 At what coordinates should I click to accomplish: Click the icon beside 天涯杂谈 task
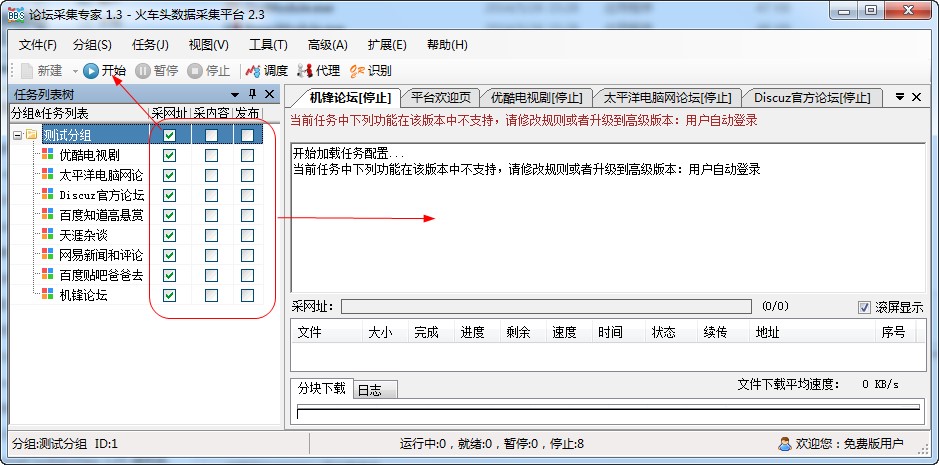point(47,234)
